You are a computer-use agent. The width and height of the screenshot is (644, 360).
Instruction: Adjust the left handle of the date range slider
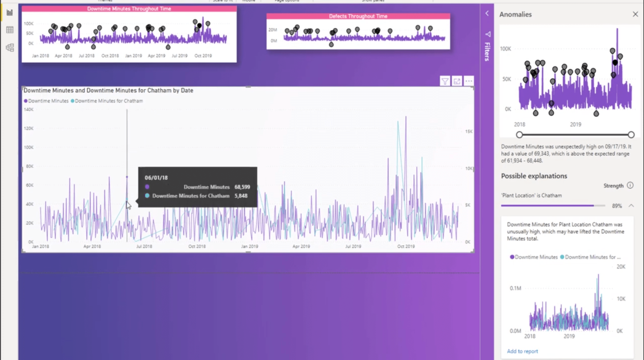[x=519, y=135]
